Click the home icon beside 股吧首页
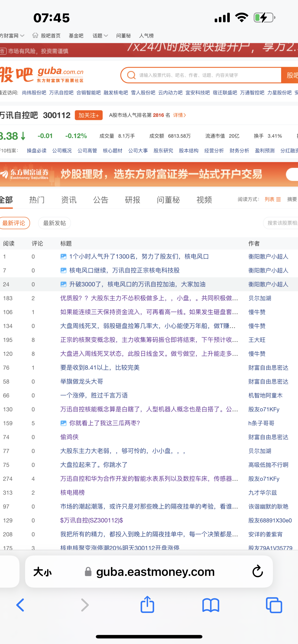The image size is (298, 644). click(x=35, y=35)
